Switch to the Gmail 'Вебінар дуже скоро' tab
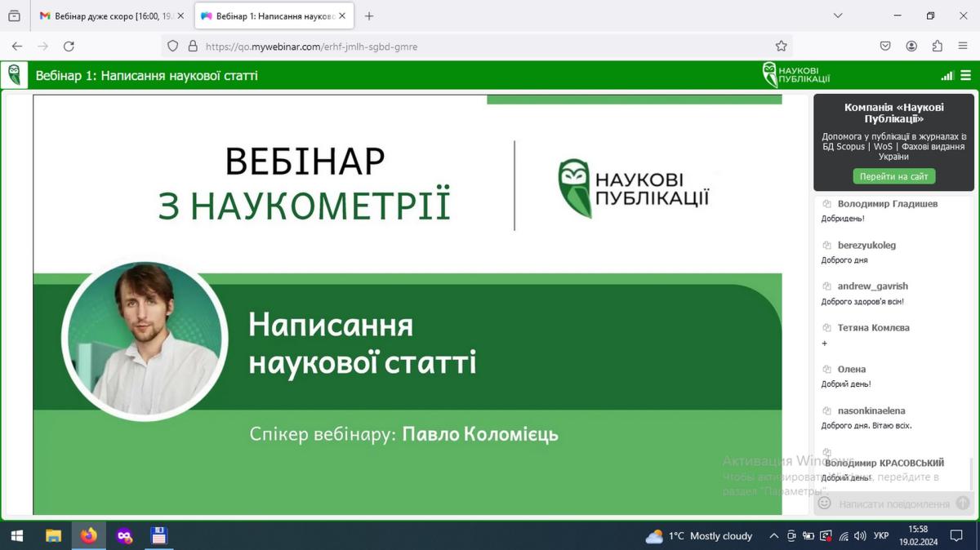This screenshot has width=980, height=550. [x=110, y=16]
